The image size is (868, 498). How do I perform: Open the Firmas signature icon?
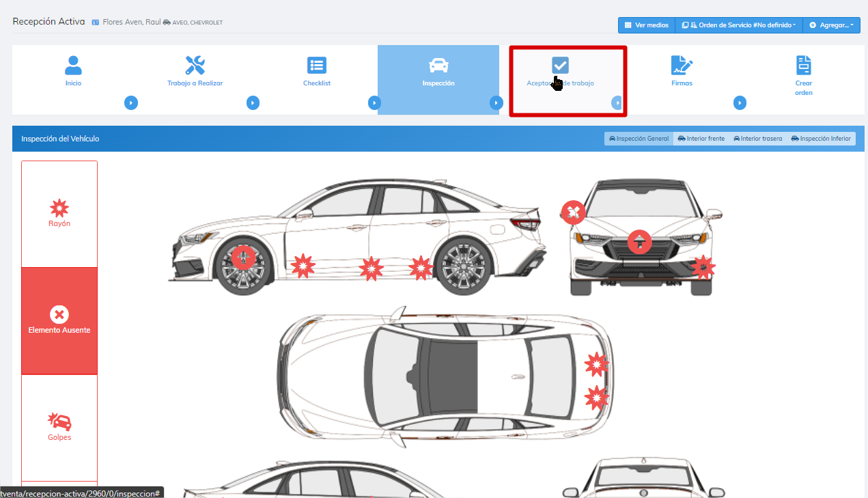pyautogui.click(x=682, y=65)
